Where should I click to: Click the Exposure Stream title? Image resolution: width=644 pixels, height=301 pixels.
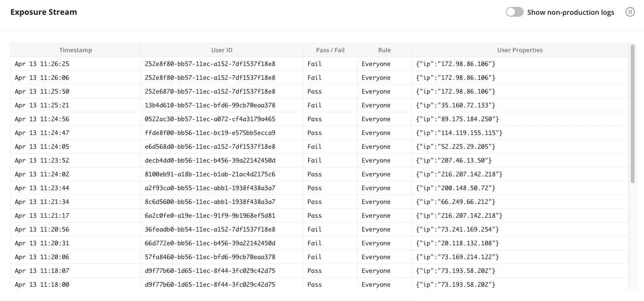coord(43,12)
